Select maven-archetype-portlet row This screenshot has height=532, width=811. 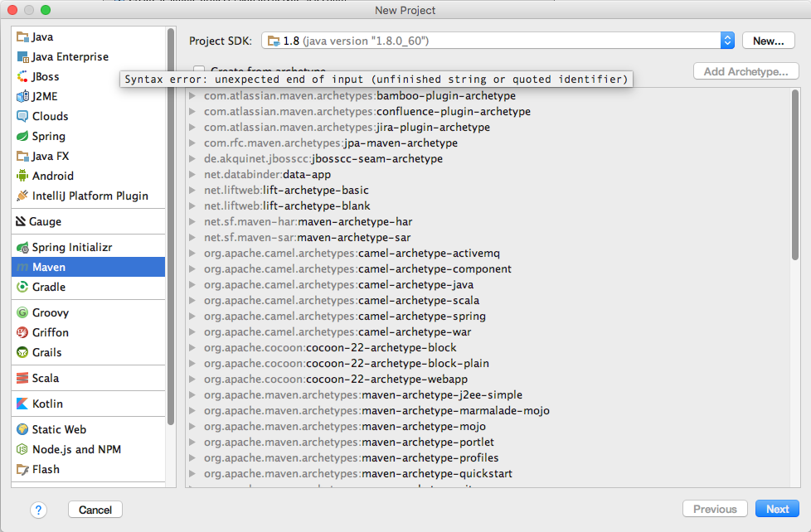[x=488, y=442]
